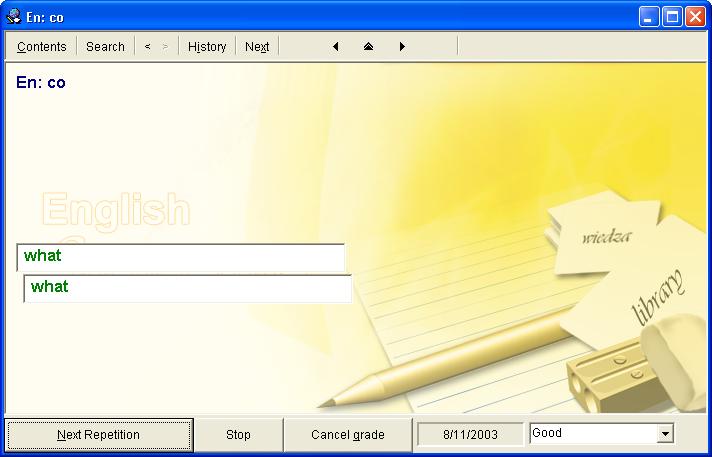712x457 pixels.
Task: Click the 8/11/2003 date field
Action: pyautogui.click(x=470, y=435)
